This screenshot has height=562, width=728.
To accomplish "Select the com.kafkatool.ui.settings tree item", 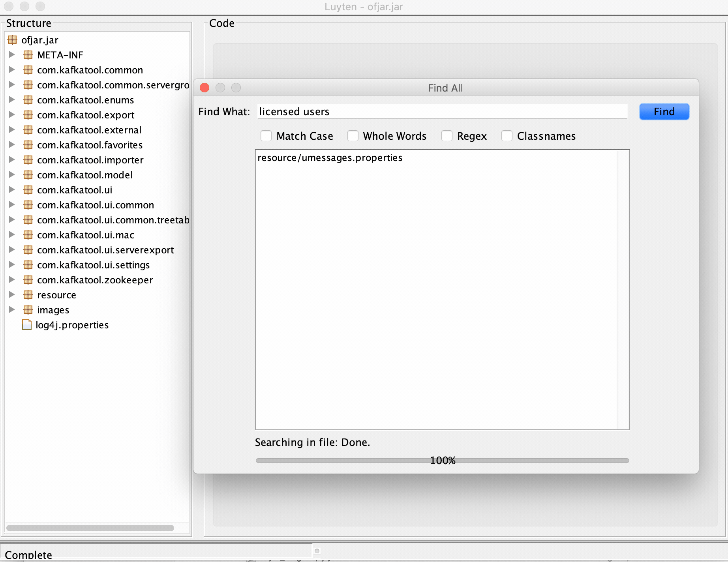I will point(93,265).
